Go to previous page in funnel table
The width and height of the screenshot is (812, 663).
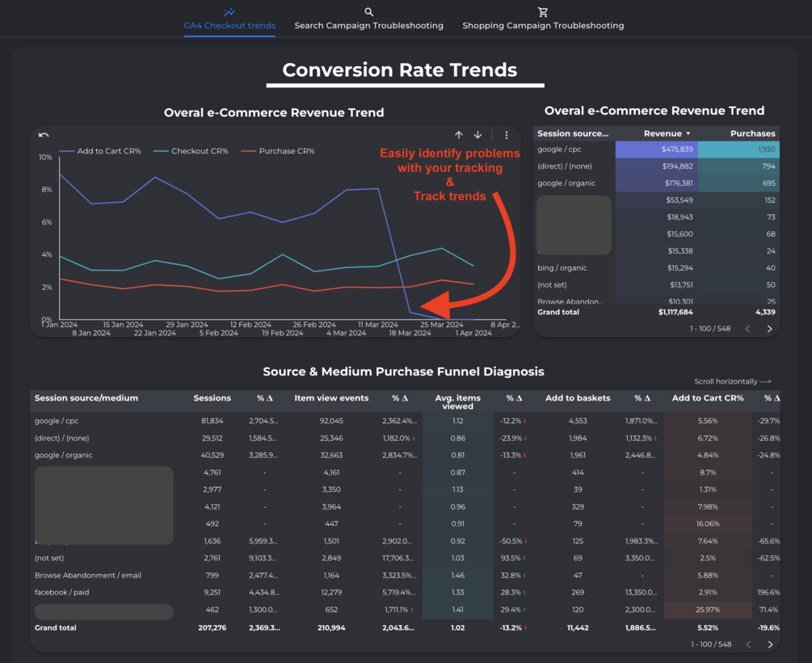[748, 644]
